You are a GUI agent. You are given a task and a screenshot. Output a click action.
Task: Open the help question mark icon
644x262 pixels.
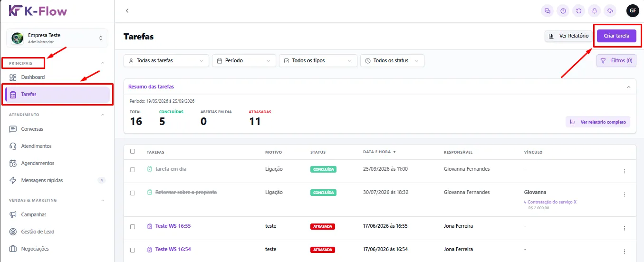563,10
